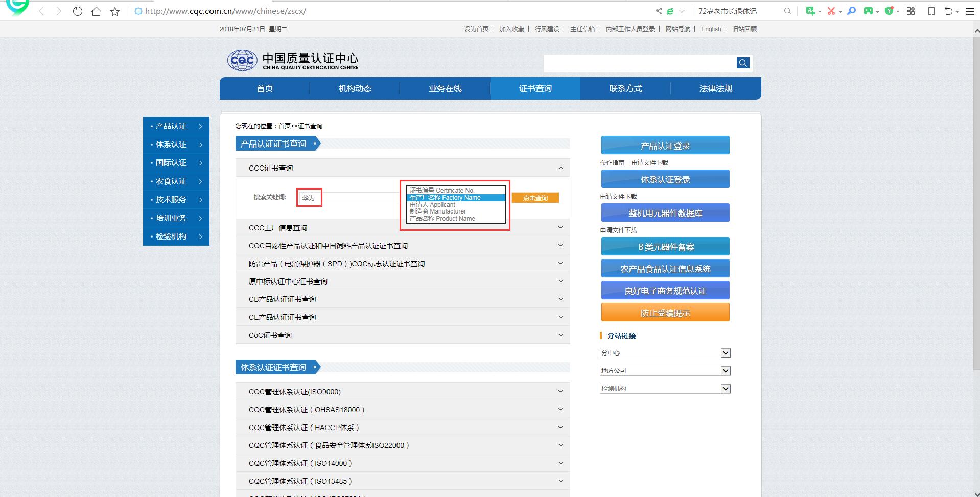The width and height of the screenshot is (980, 497).
Task: Click the English language link
Action: click(x=711, y=29)
